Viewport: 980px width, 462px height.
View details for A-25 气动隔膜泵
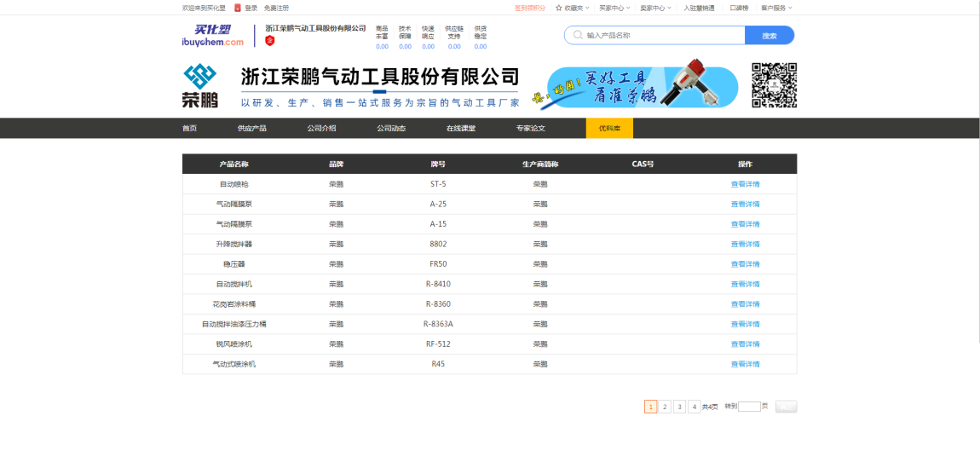pos(745,204)
